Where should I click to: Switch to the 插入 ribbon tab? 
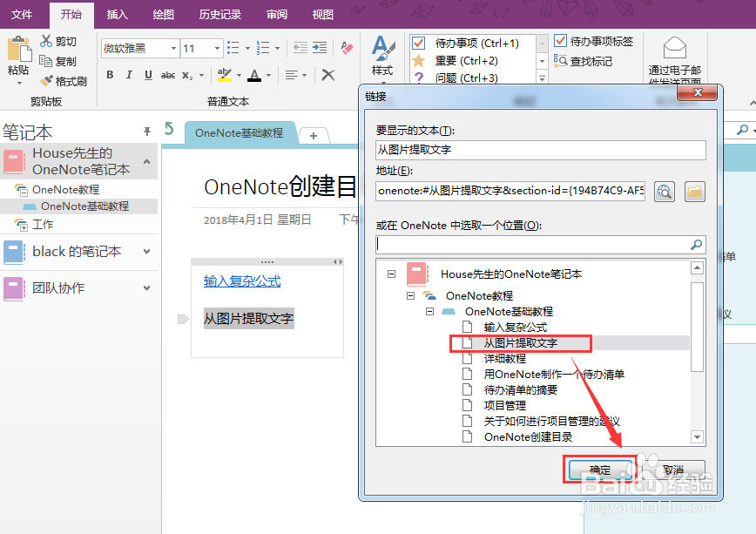coord(118,15)
